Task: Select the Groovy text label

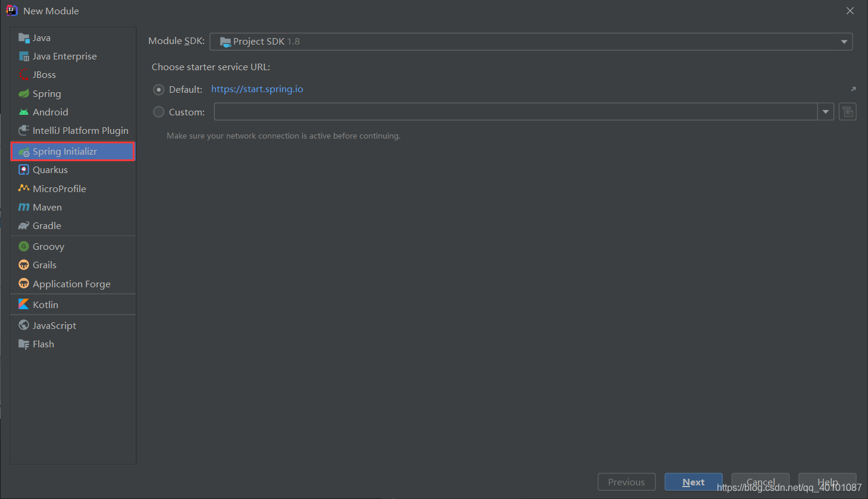Action: click(x=48, y=246)
